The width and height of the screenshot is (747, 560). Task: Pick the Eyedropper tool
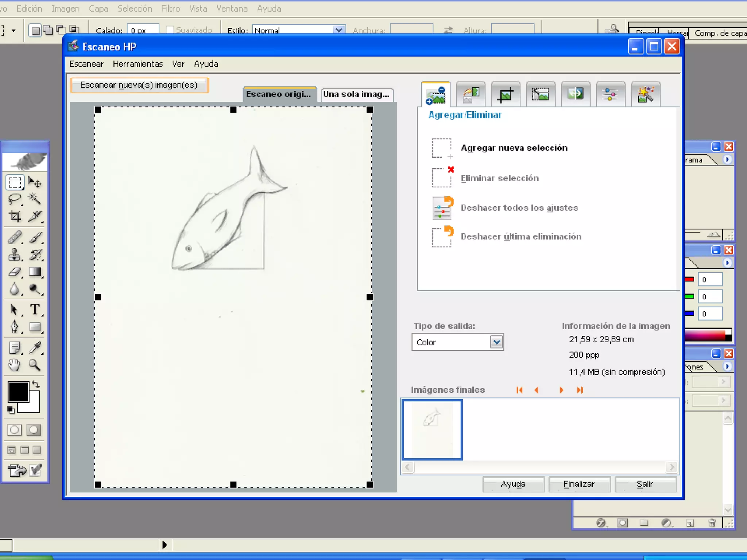point(35,347)
